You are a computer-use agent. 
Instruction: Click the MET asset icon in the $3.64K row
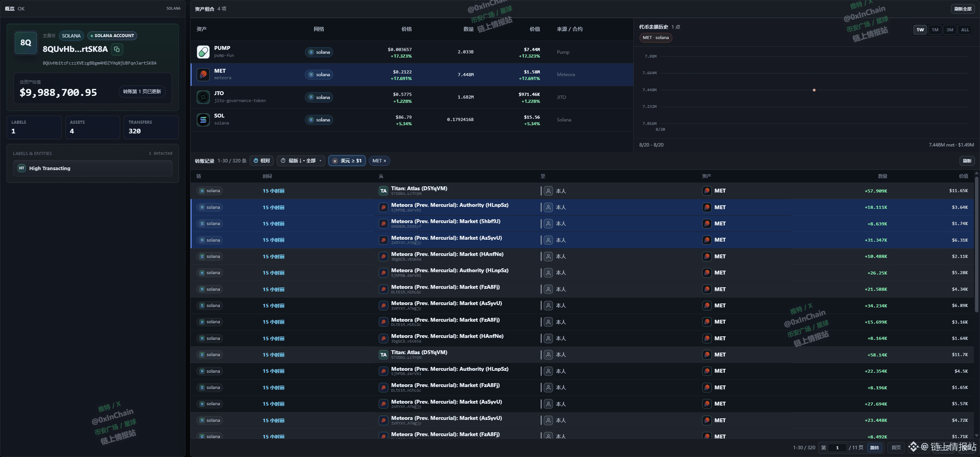707,207
